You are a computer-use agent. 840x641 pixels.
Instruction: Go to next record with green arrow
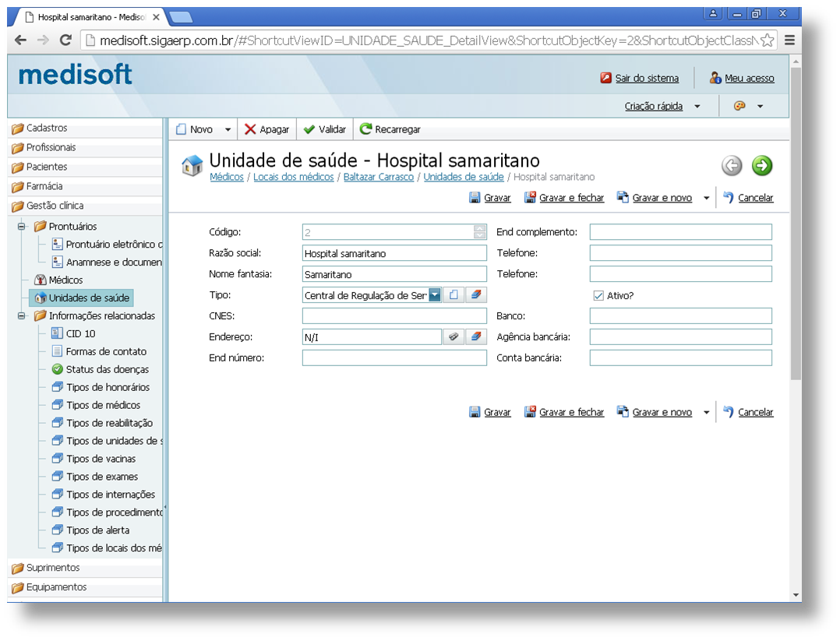762,165
